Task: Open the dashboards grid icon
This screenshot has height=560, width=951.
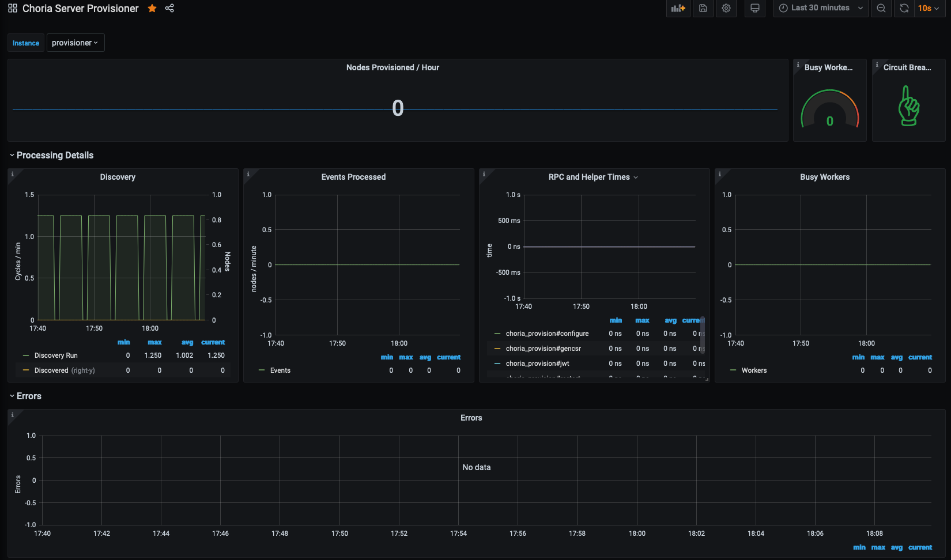Action: click(13, 8)
